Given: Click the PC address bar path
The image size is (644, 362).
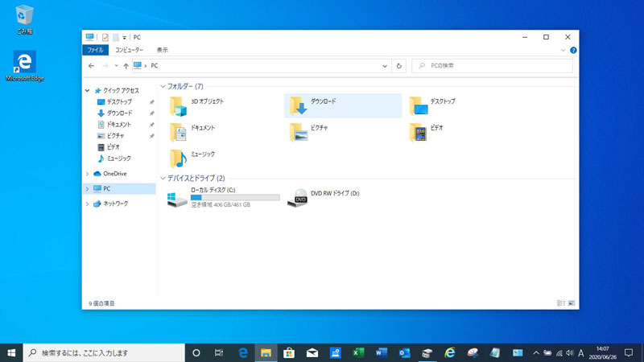Looking at the screenshot, I should [x=154, y=66].
